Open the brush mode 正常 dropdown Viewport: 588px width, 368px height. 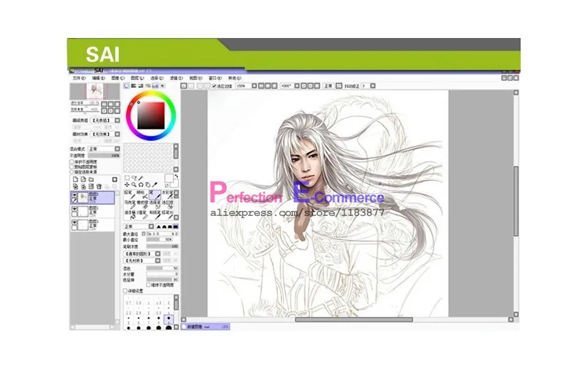(139, 226)
